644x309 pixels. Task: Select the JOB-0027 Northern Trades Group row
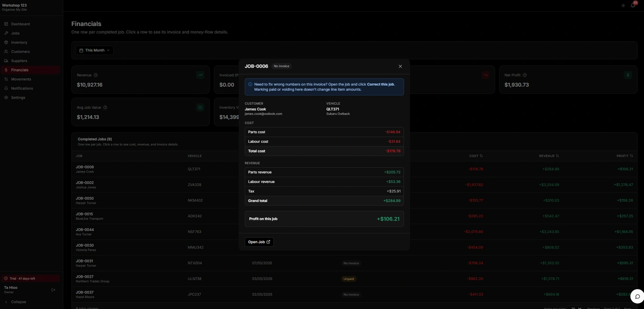[x=354, y=279]
